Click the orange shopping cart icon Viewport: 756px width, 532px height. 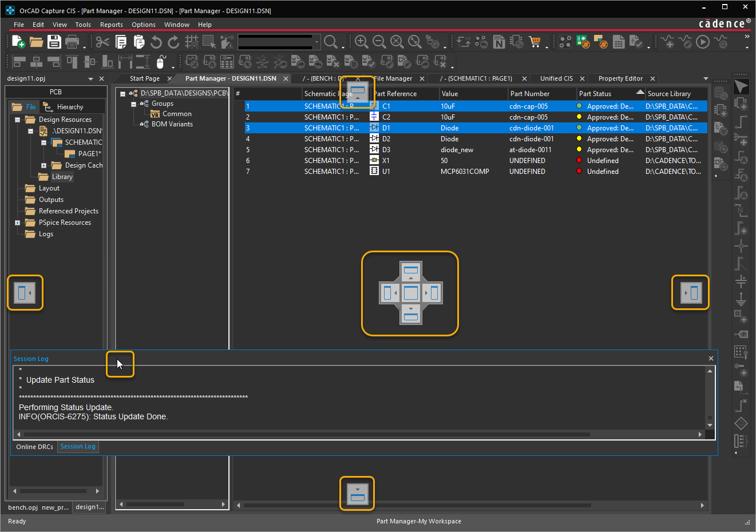(x=535, y=42)
